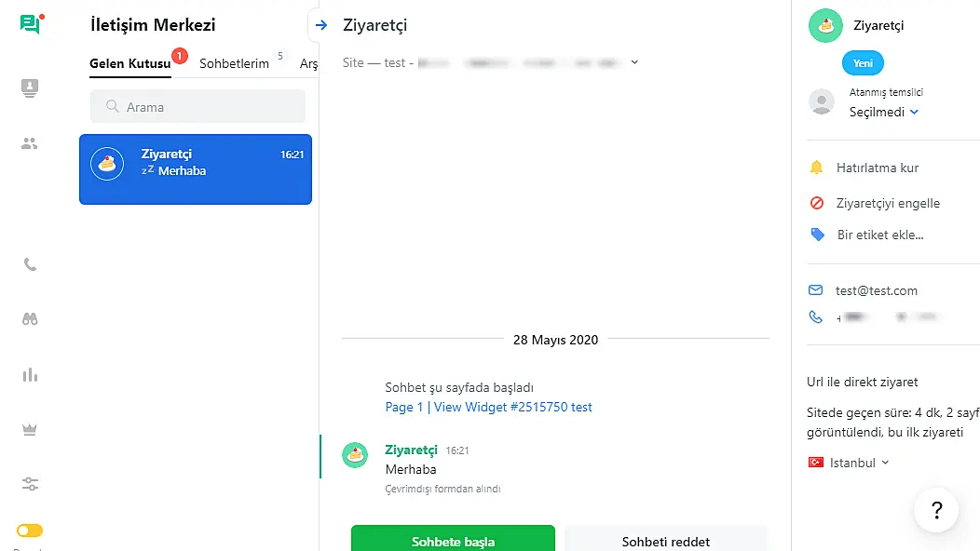Switch to the Sohbetlerim tab
980x551 pixels.
pos(234,64)
